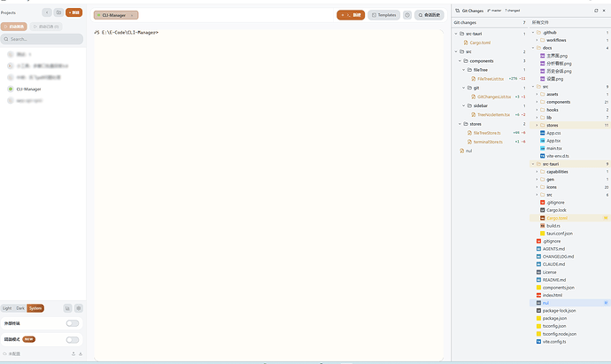Open the Templates panel

[383, 15]
